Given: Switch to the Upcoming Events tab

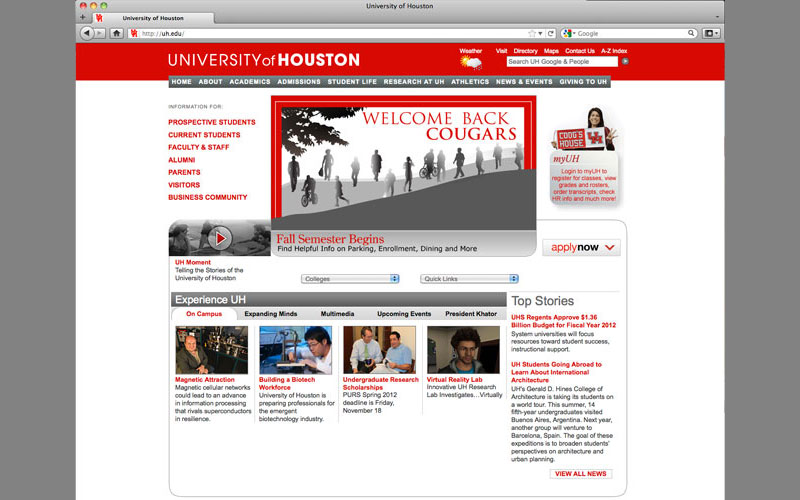Looking at the screenshot, I should (x=404, y=314).
